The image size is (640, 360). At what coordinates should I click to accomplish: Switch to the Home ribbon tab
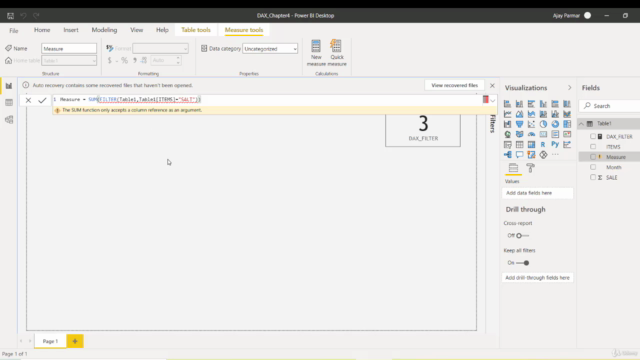click(42, 30)
